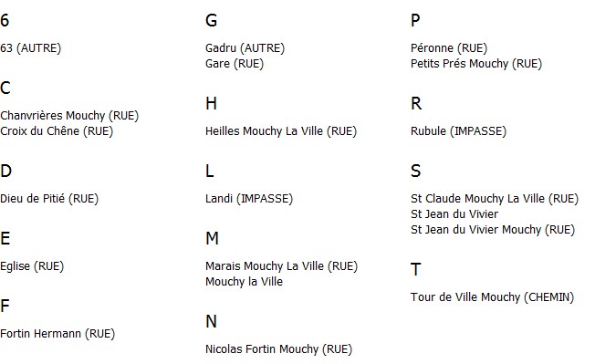
Task: Select Tour de Ville Mouchy (CHEMIN)
Action: (x=492, y=297)
